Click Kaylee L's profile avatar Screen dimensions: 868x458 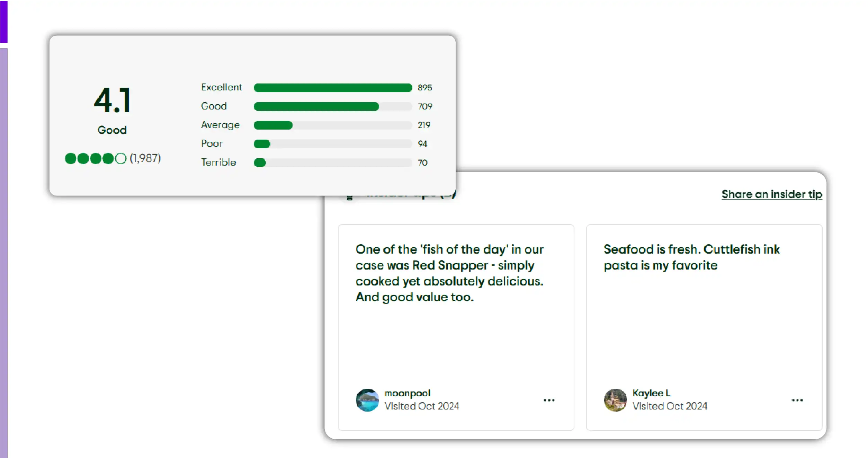point(615,400)
